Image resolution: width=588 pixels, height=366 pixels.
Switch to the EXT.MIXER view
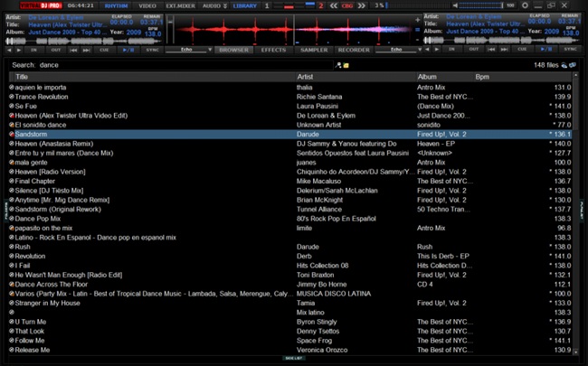(180, 5)
